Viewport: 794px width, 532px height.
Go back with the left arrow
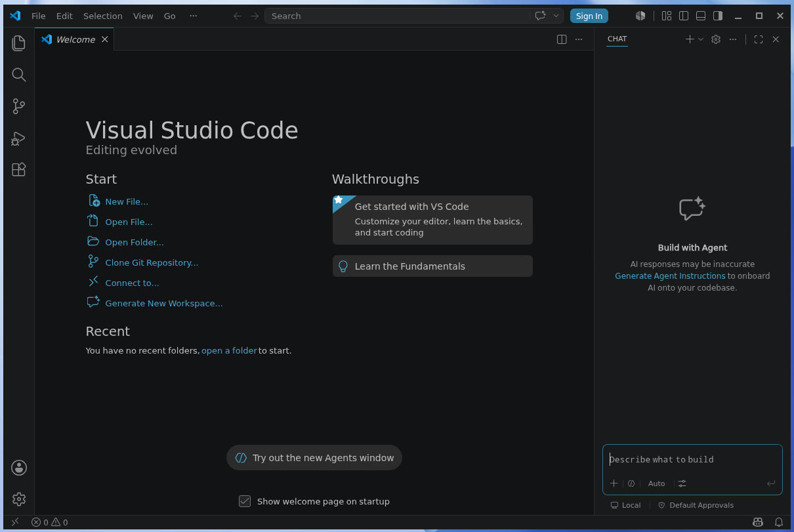click(x=238, y=16)
